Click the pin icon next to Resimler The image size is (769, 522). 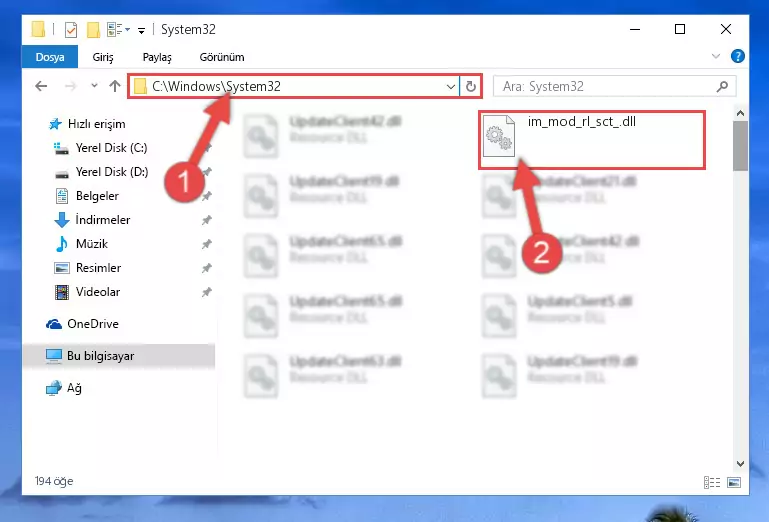(x=206, y=268)
